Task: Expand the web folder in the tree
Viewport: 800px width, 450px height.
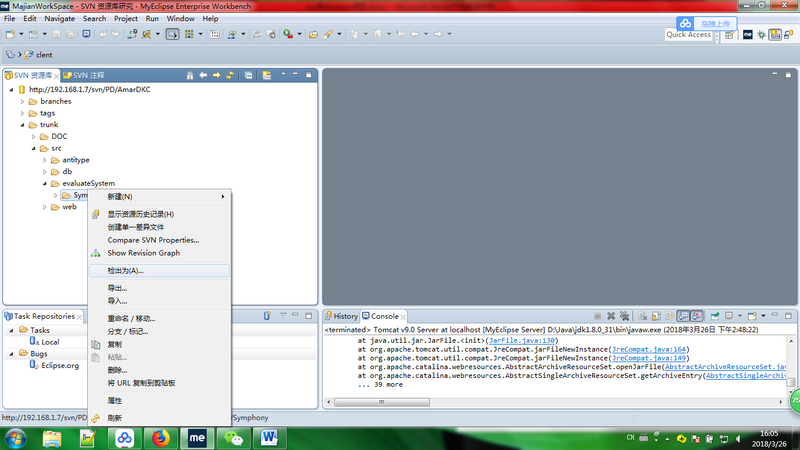Action: click(44, 207)
